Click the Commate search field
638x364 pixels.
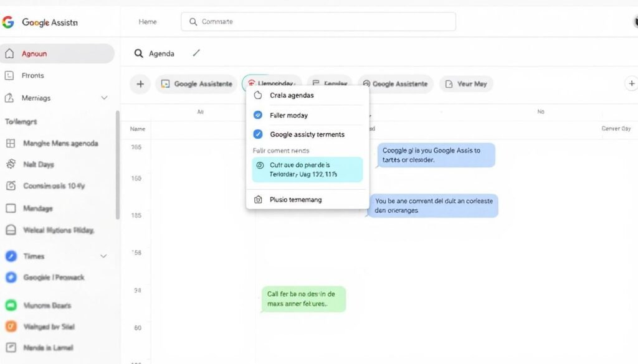(318, 22)
